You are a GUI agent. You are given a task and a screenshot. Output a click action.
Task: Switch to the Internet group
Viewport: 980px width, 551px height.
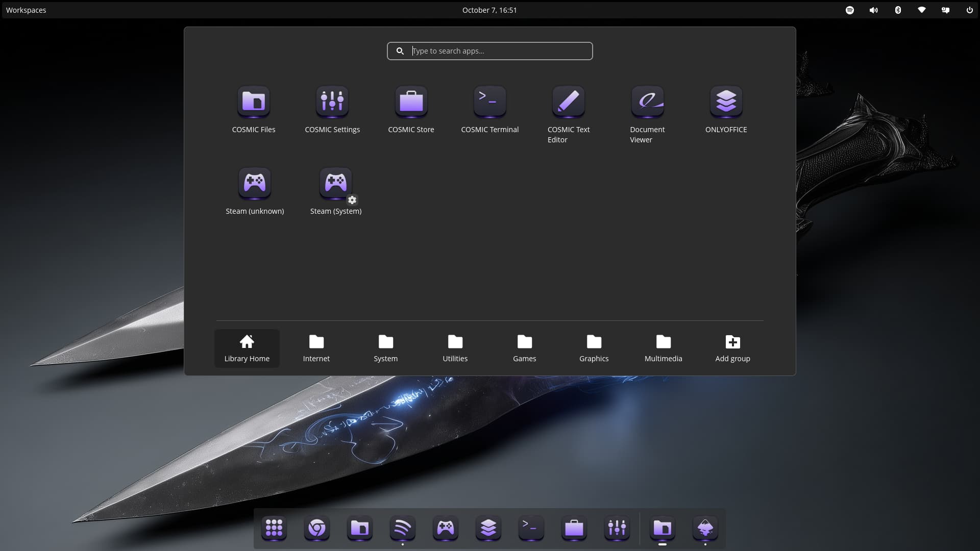[316, 348]
